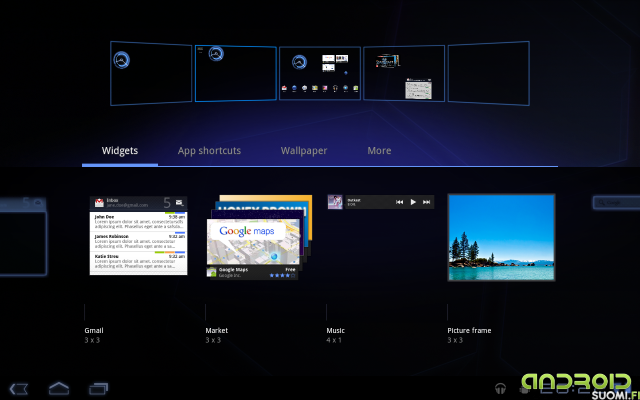This screenshot has height=400, width=640.
Task: Select the fourth home screen panel thumbnail
Action: [404, 73]
